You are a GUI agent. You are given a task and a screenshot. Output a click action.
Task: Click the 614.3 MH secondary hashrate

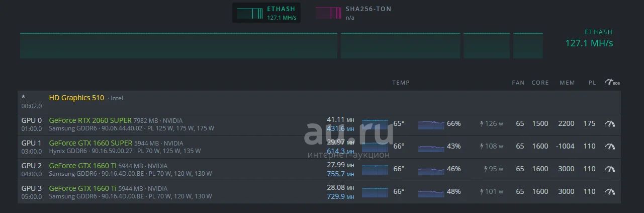[340, 151]
